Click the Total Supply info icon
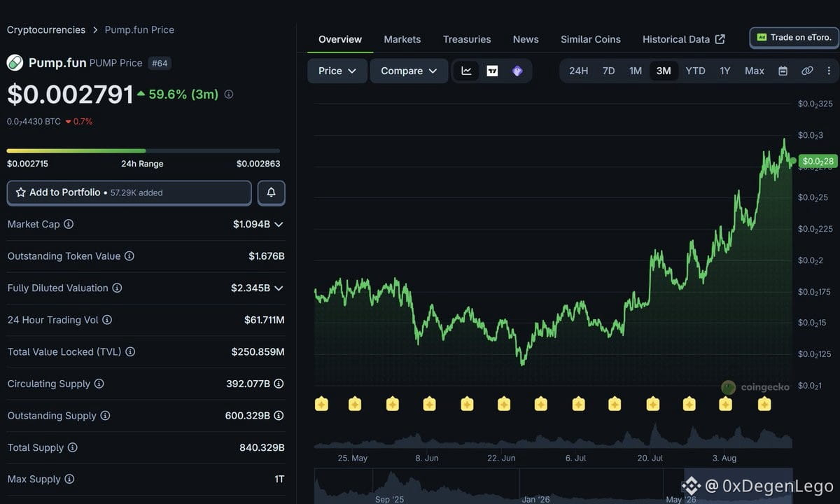The height and width of the screenshot is (504, 840). (72, 447)
